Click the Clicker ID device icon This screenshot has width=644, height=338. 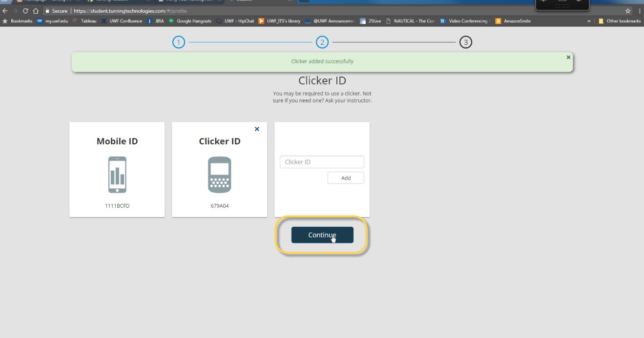220,175
